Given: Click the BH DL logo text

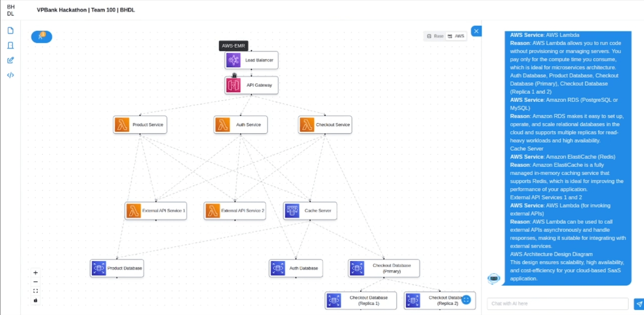Looking at the screenshot, I should pos(11,10).
